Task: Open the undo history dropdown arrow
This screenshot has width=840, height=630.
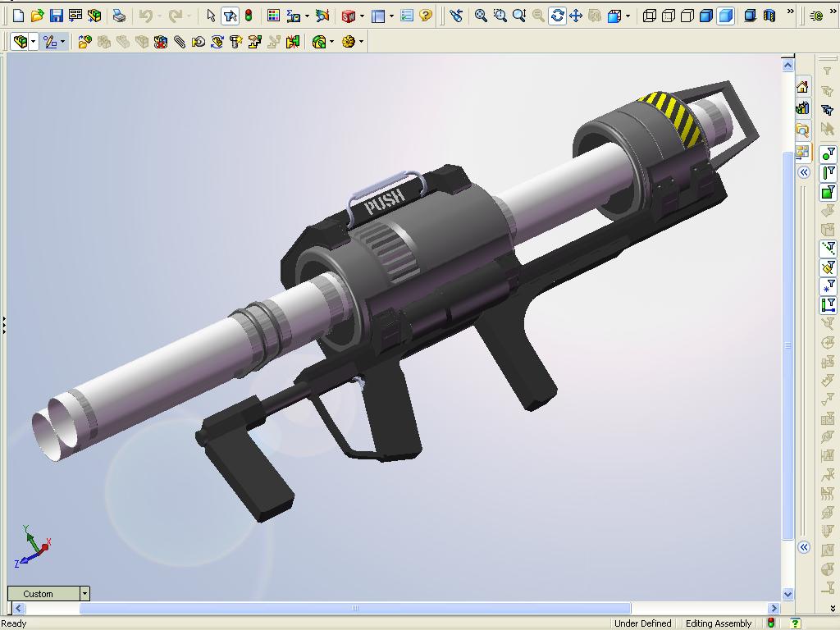Action: click(x=160, y=16)
